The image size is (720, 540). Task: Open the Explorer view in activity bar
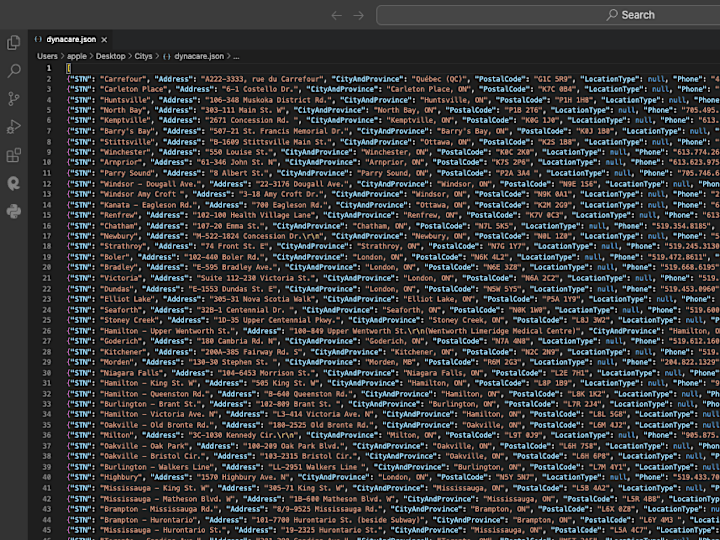tap(13, 43)
